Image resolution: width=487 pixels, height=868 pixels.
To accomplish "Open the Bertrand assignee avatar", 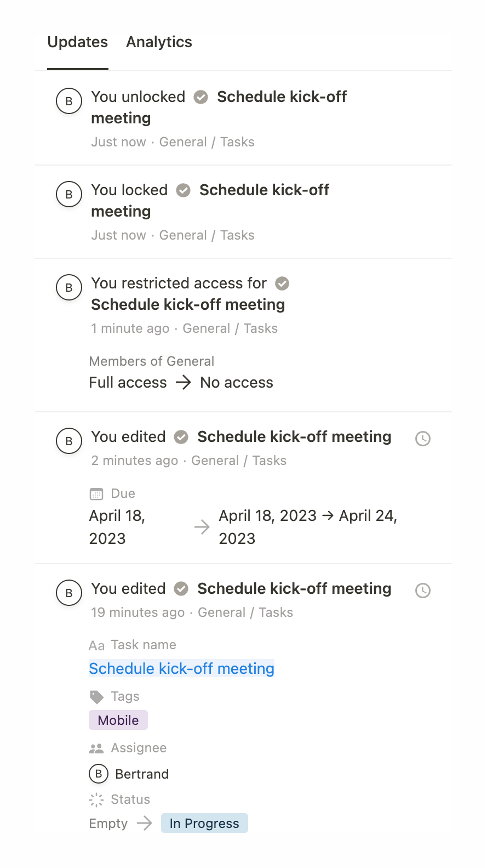I will click(99, 774).
